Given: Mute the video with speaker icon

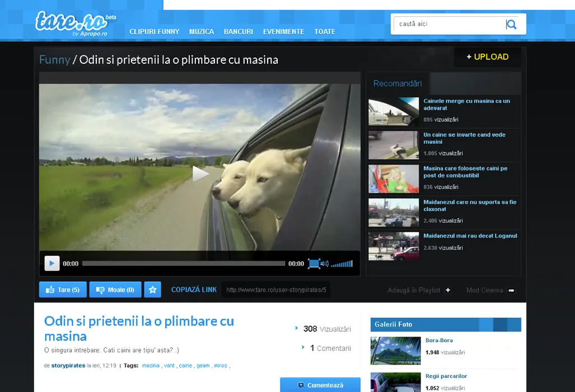Looking at the screenshot, I should coord(325,264).
